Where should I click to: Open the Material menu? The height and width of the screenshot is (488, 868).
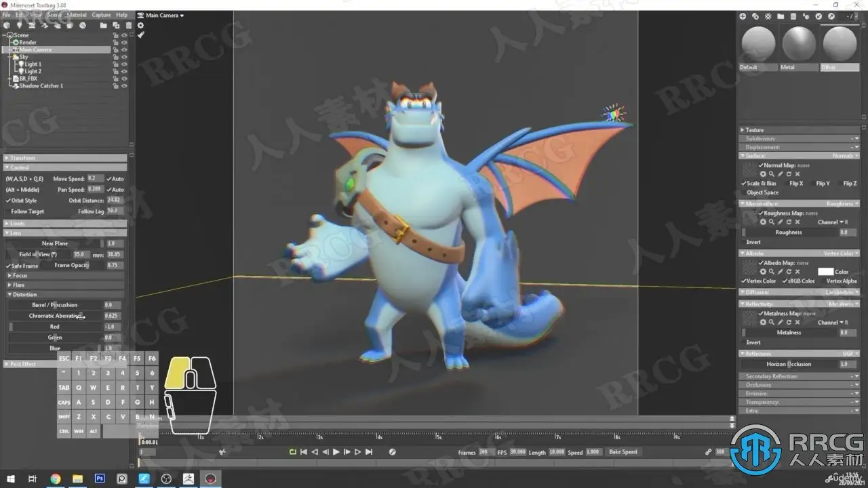click(76, 15)
